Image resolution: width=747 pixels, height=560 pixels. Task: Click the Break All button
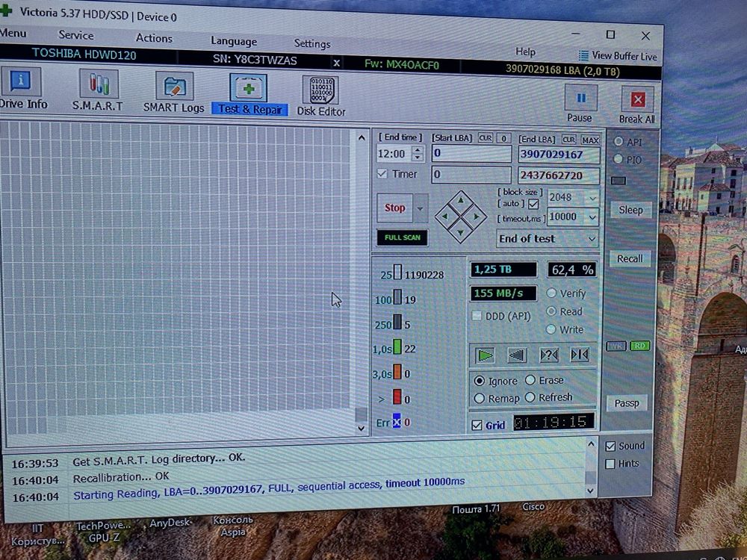coord(637,105)
